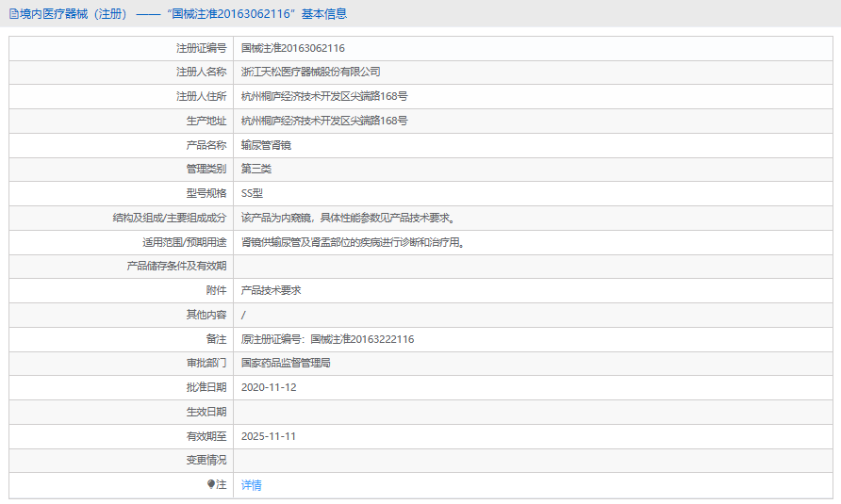Select expiry date 2025-11-11
Viewport: 841px width, 504px height.
(x=268, y=436)
